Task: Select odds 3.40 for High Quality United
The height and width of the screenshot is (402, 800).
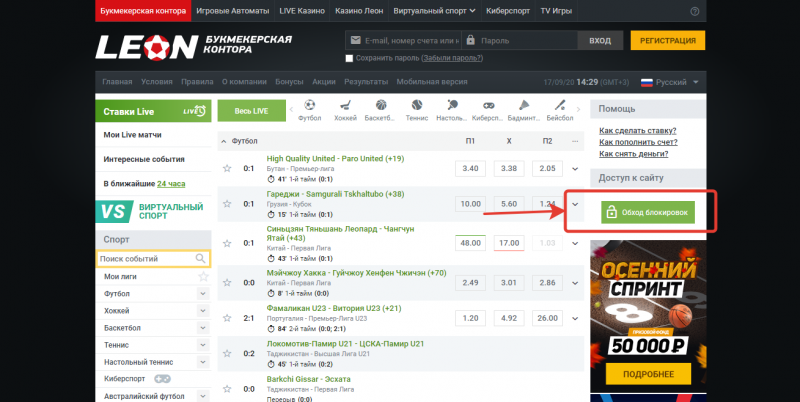Action: 470,169
